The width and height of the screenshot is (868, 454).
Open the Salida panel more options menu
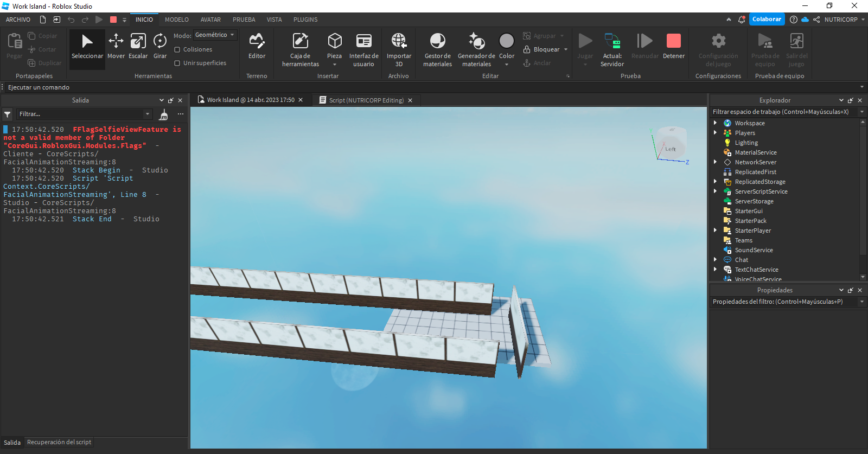(181, 114)
